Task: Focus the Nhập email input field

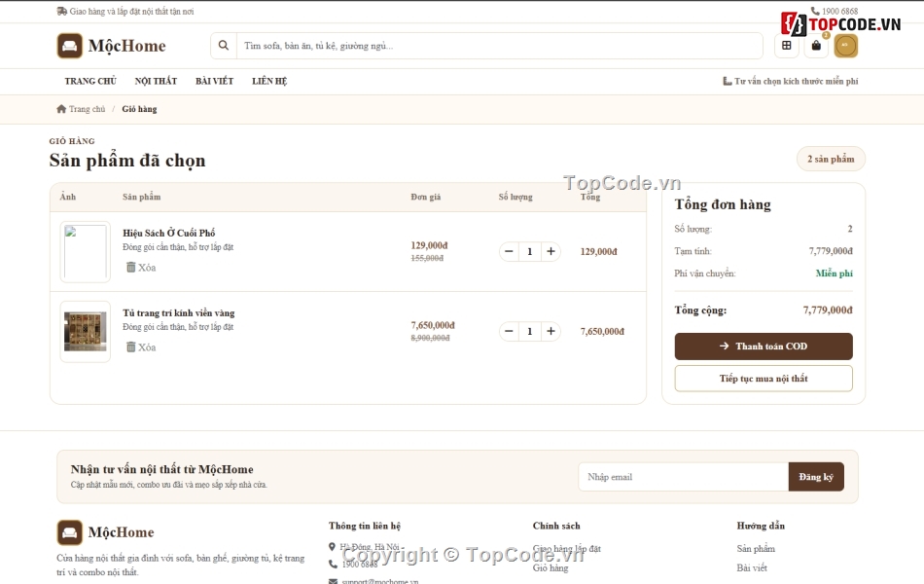Action: pos(683,477)
